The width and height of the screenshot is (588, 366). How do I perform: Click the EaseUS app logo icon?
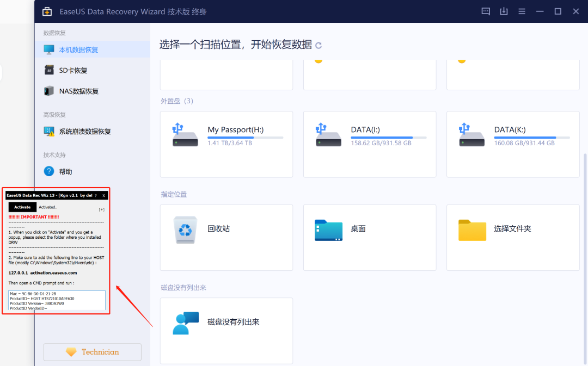tap(47, 11)
